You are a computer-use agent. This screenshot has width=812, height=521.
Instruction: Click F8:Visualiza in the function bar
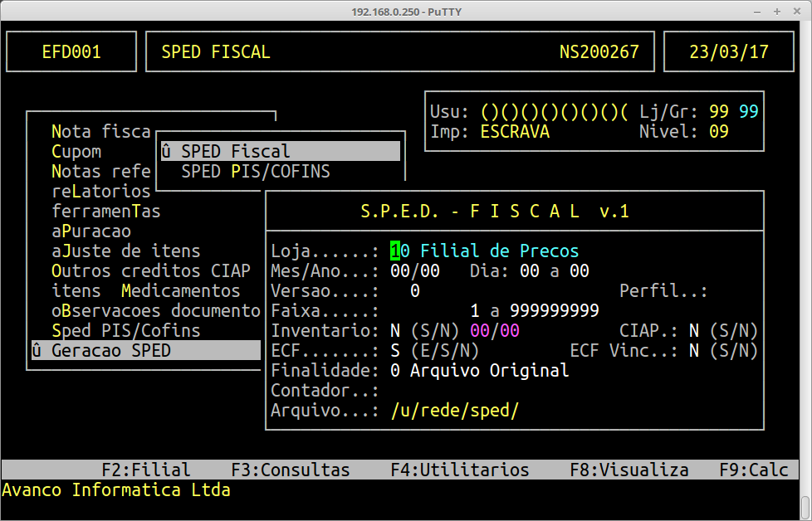(x=629, y=470)
